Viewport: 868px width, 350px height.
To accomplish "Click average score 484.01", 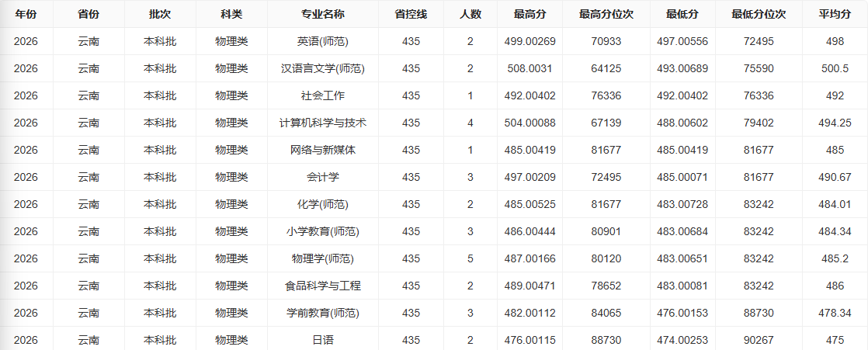I will [835, 205].
